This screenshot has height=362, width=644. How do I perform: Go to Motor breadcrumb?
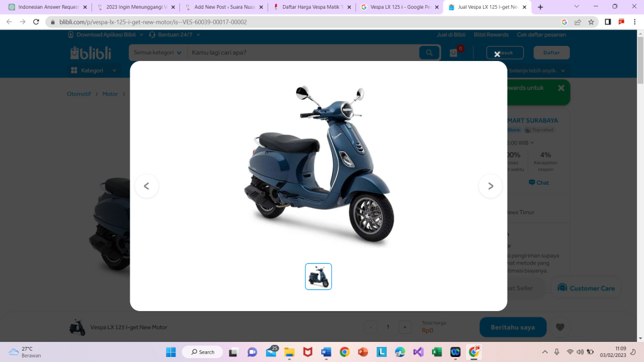coord(110,94)
